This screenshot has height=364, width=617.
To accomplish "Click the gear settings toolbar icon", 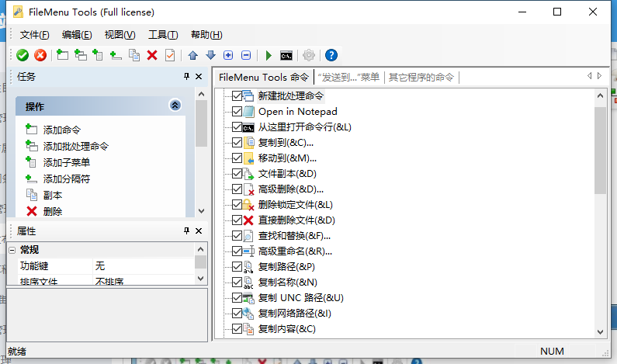I will point(309,55).
